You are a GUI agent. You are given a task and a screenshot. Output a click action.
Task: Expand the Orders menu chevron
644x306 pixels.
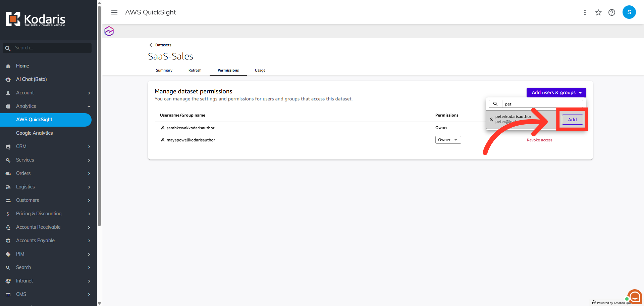coord(89,174)
